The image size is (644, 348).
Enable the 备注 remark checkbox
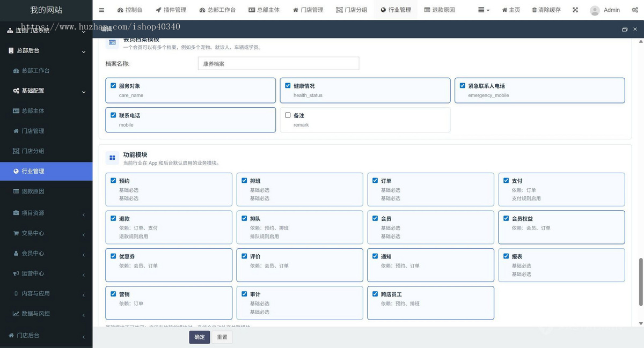coord(288,115)
